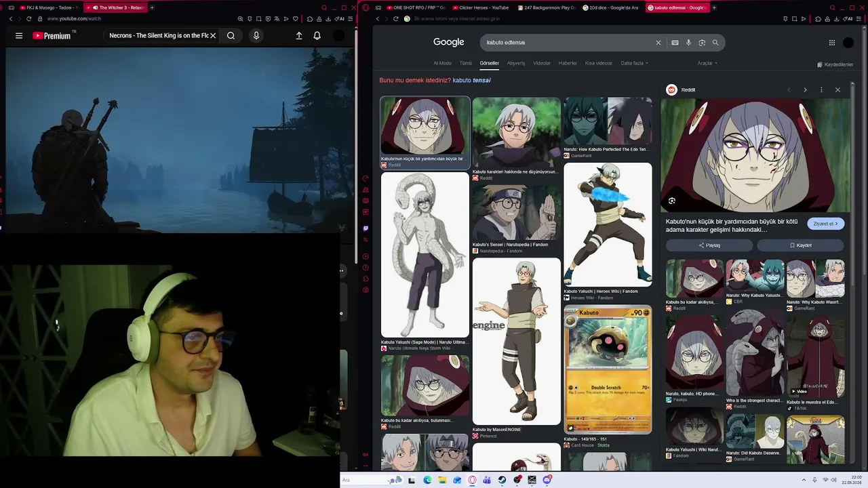This screenshot has height=488, width=868.
Task: Switch to the FKJ & Masego Tadow tab
Action: pyautogui.click(x=49, y=7)
